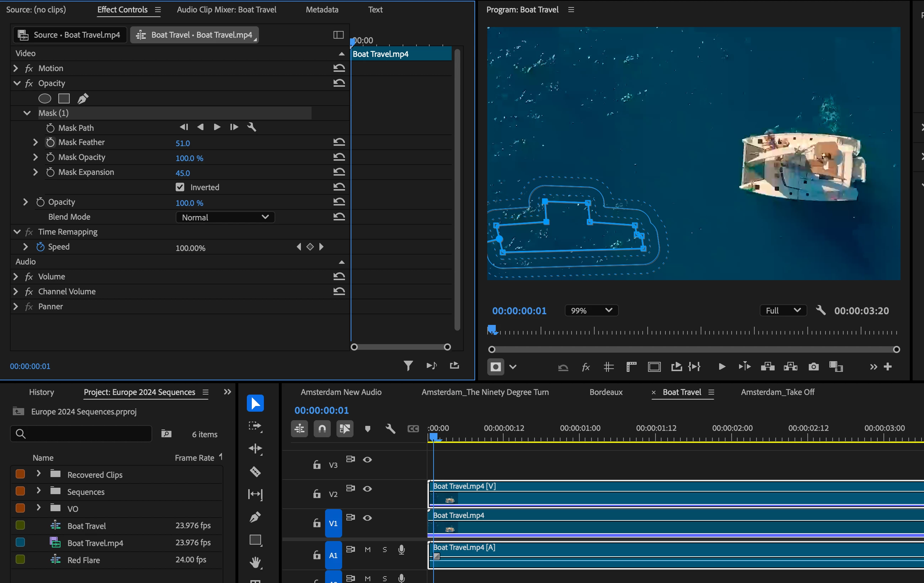This screenshot has width=924, height=583.
Task: Hide track V2 using eye icon
Action: (x=367, y=489)
